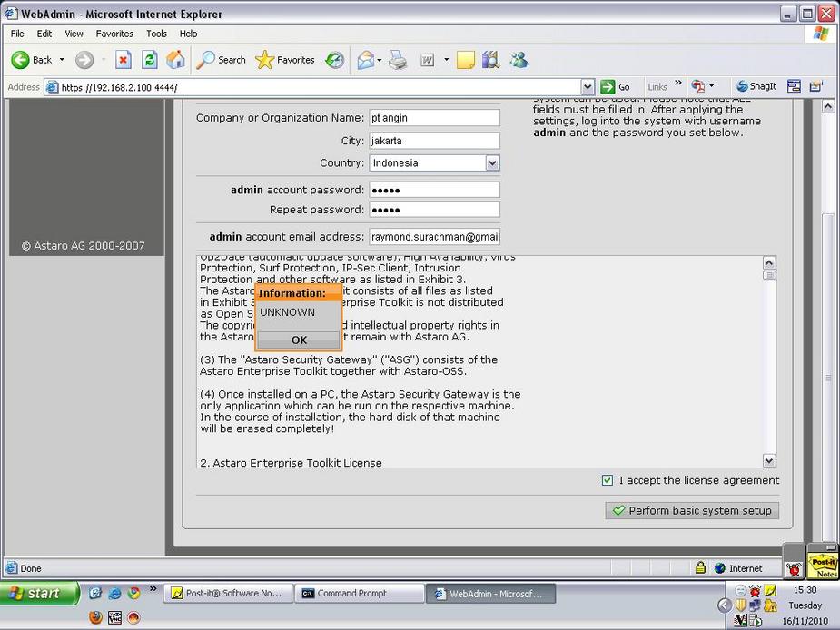Click the admin account password field
Viewport: 840px width, 630px height.
(434, 190)
